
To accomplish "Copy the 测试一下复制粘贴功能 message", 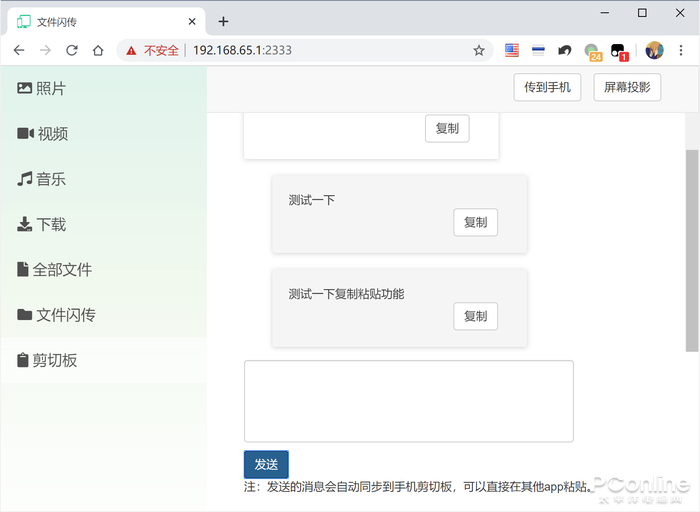I will pyautogui.click(x=475, y=316).
